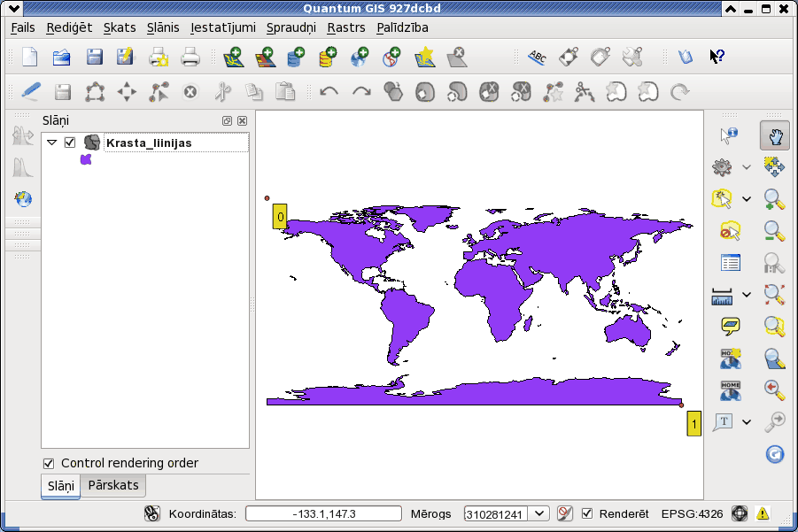
Task: Deselect features from all layers
Action: (730, 231)
